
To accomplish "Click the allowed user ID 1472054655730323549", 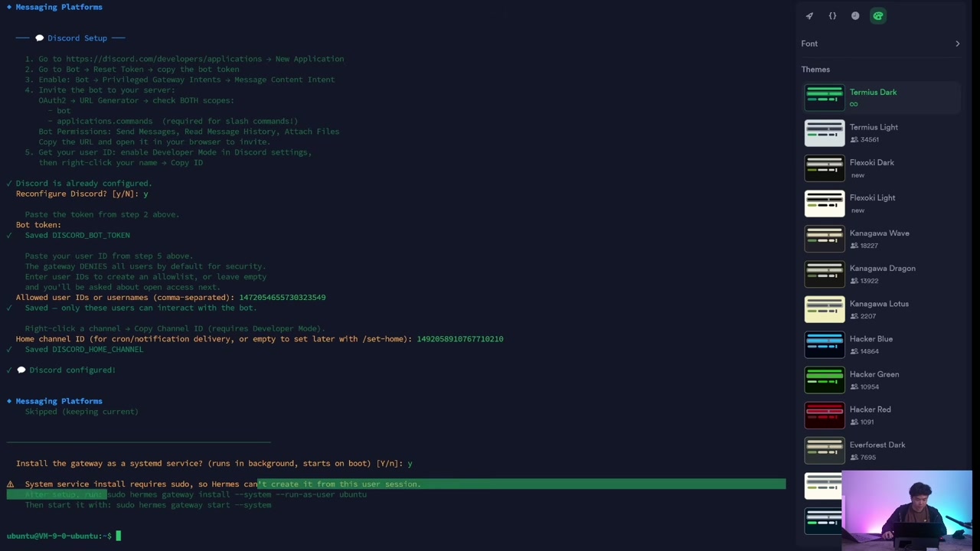I will tap(283, 297).
